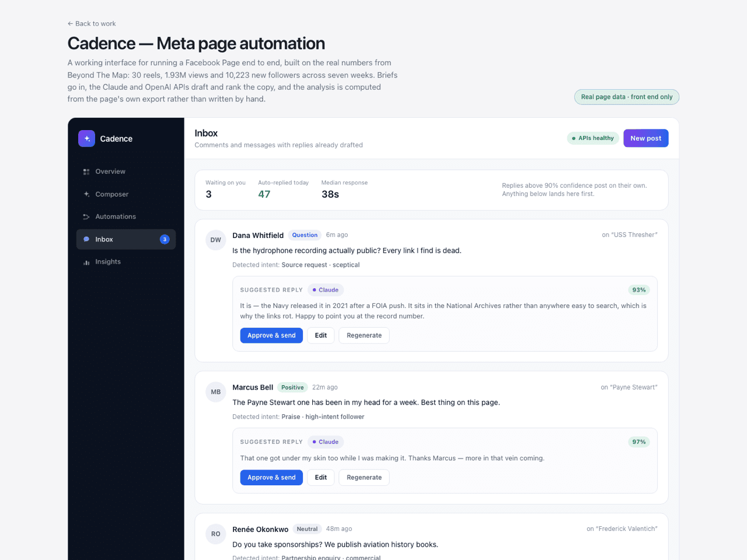Open the Overview section
The width and height of the screenshot is (747, 560).
click(126, 171)
